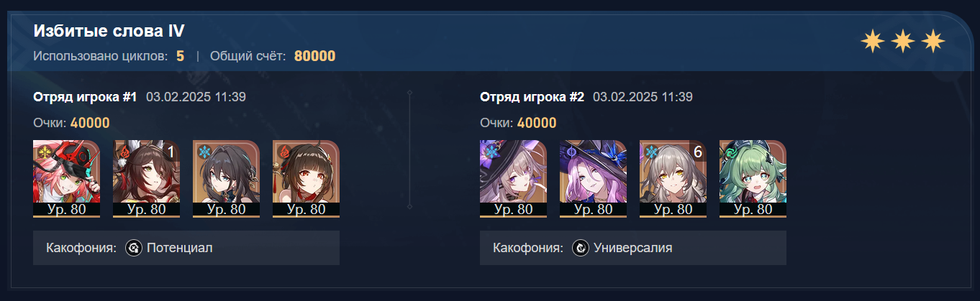Screen dimensions: 980x301
Task: Click the fire element icon on second portrait
Action: point(122,152)
